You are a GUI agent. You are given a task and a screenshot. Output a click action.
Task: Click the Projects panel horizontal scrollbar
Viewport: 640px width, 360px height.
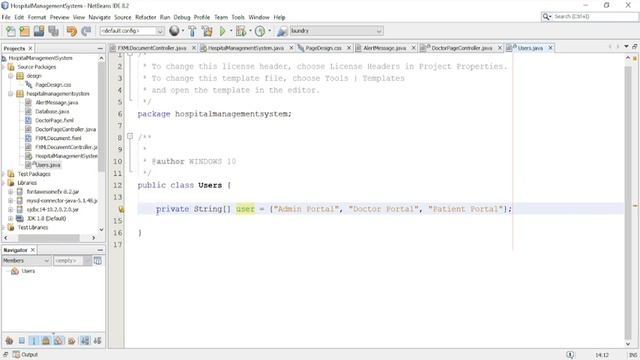(x=49, y=238)
